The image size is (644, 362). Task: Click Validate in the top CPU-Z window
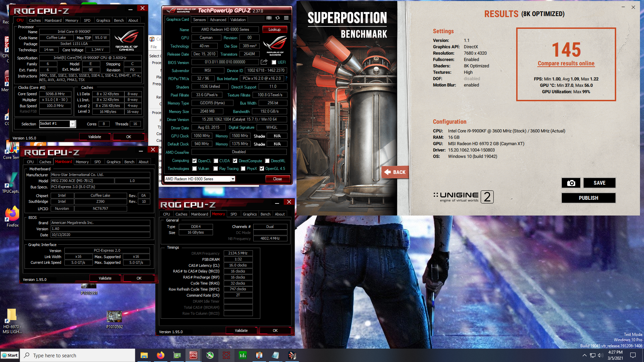(95, 137)
